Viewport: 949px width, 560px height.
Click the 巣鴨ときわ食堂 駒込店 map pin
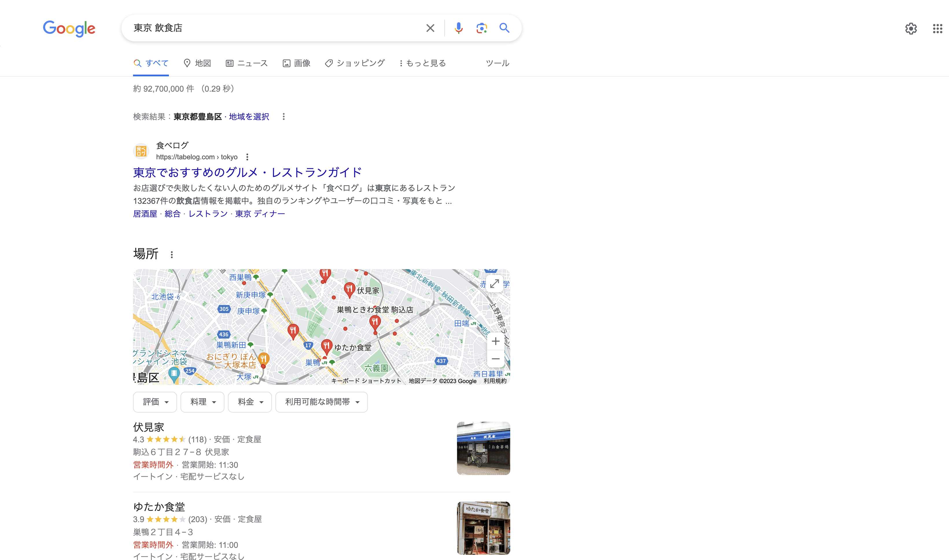[x=375, y=323]
